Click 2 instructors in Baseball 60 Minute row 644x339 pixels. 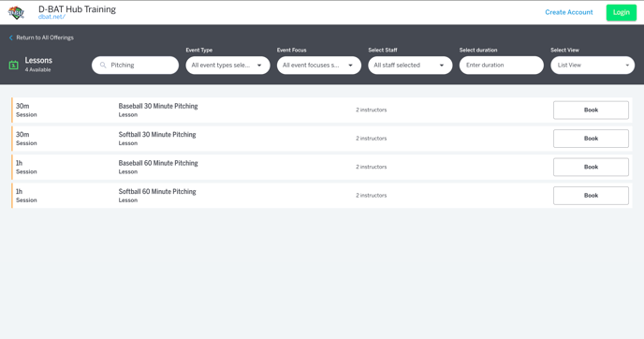pos(372,167)
